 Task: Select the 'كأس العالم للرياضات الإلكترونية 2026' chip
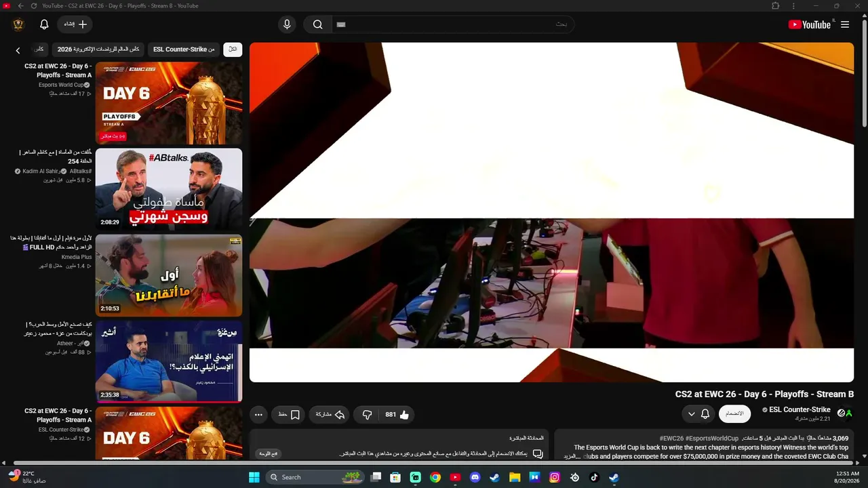[x=98, y=49]
